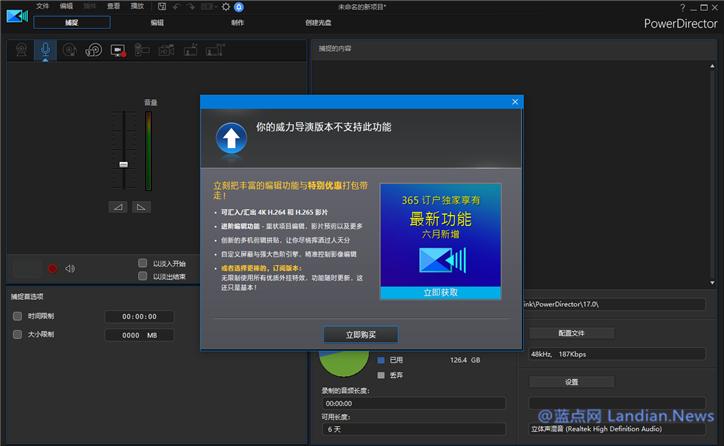Click the red record button

coord(53,268)
